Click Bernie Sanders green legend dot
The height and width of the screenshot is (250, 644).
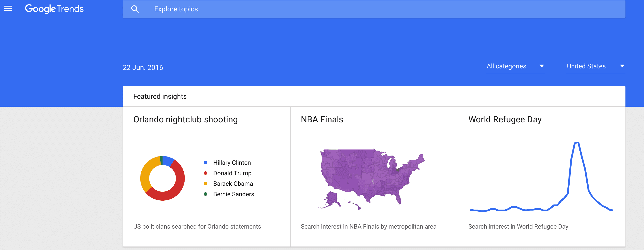(206, 194)
